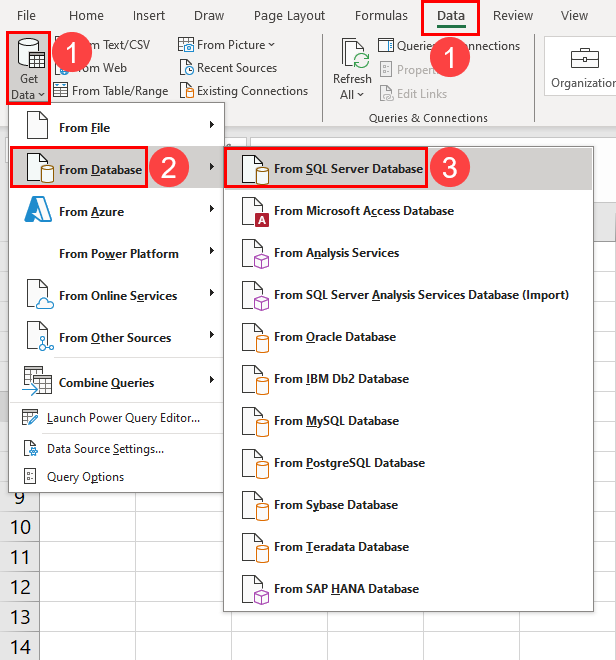Click the Query Options icon

point(30,476)
